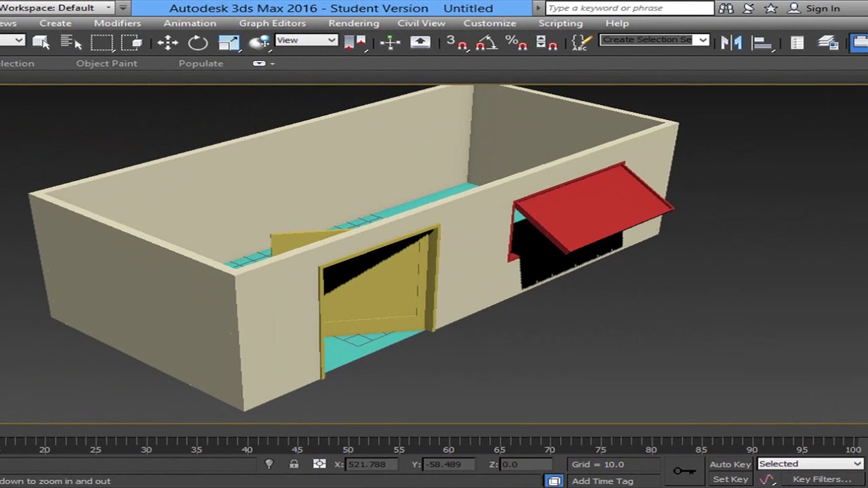Click the Set Keys key icon
Screen dimensions: 868x488
(x=684, y=471)
